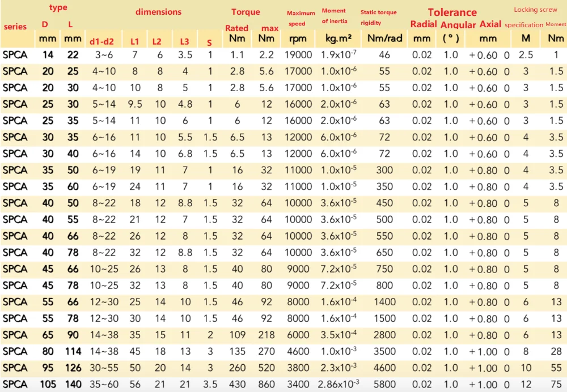The height and width of the screenshot is (392, 567).
Task: Click the "( ° )" angular unit label
Action: 451,39
